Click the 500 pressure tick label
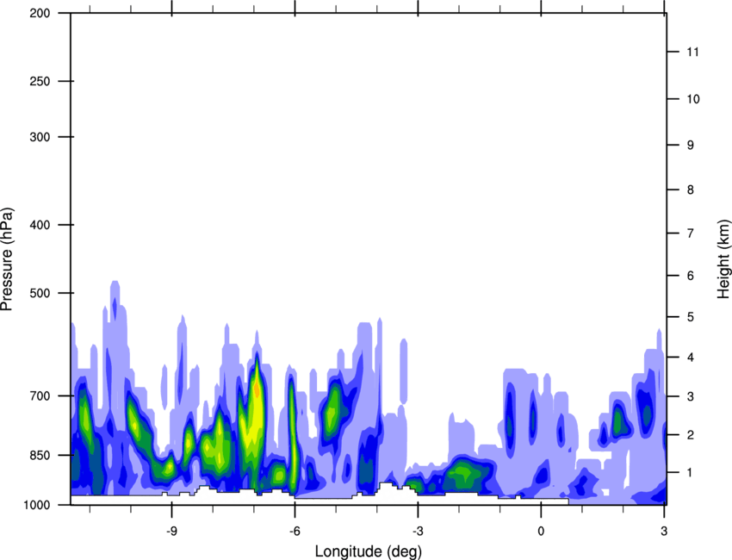This screenshot has width=732, height=560. coord(40,293)
